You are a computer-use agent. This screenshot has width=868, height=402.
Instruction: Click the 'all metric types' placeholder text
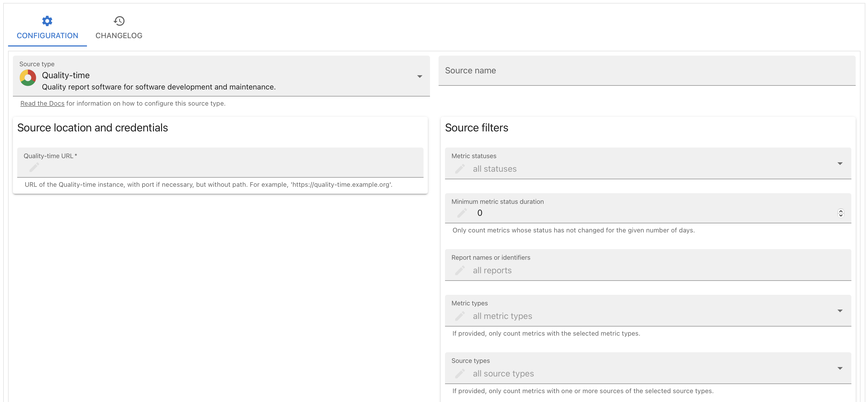point(502,316)
